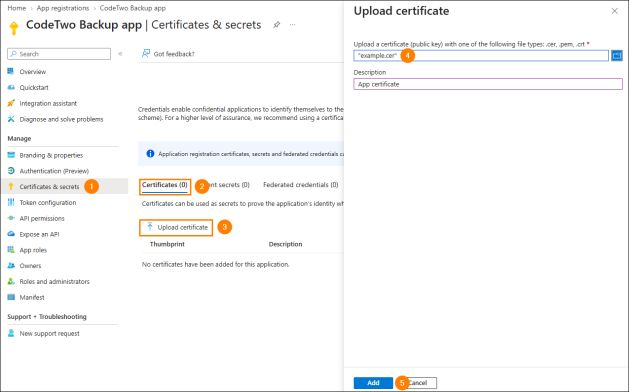Open API permissions
The width and height of the screenshot is (629, 392).
click(x=42, y=218)
